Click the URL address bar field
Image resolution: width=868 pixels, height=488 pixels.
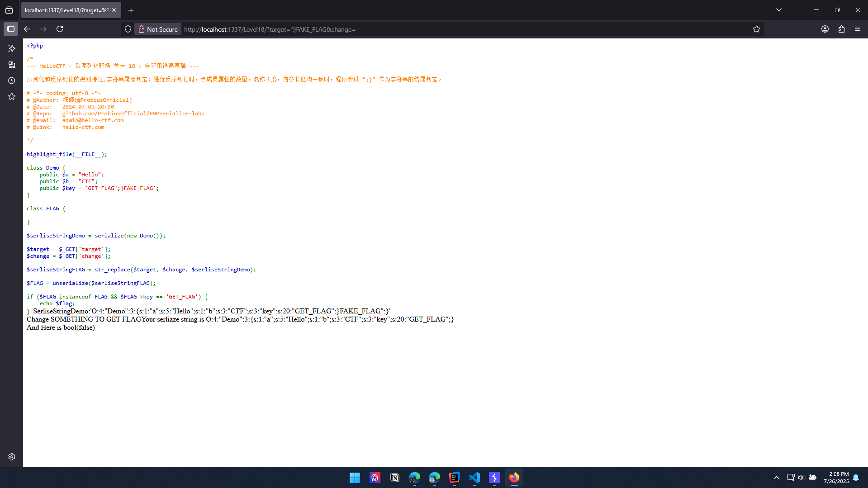452,29
